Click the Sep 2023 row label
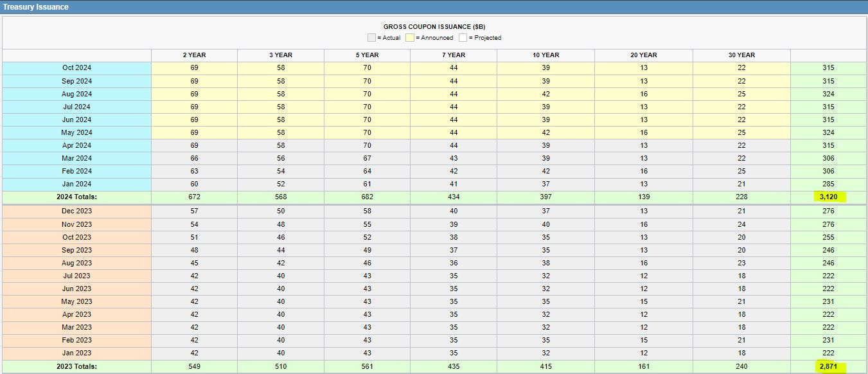The width and height of the screenshot is (868, 374). 77,250
